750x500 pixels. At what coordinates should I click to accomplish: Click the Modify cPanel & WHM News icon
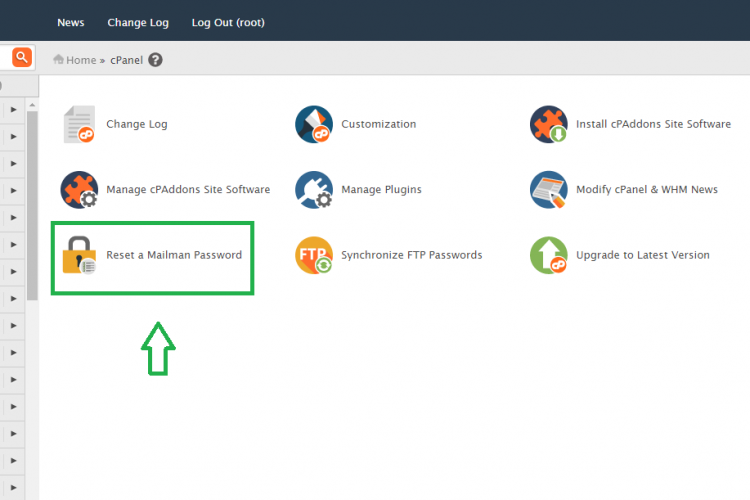click(549, 190)
